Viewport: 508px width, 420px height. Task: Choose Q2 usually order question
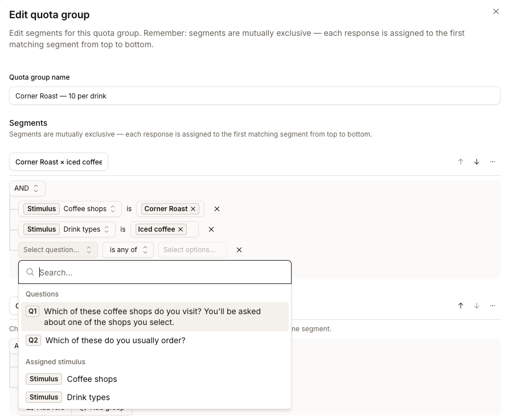155,340
